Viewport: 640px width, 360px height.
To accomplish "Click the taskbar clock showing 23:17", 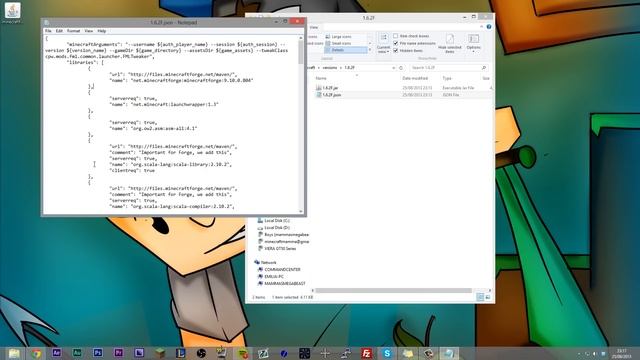I will tap(621, 353).
